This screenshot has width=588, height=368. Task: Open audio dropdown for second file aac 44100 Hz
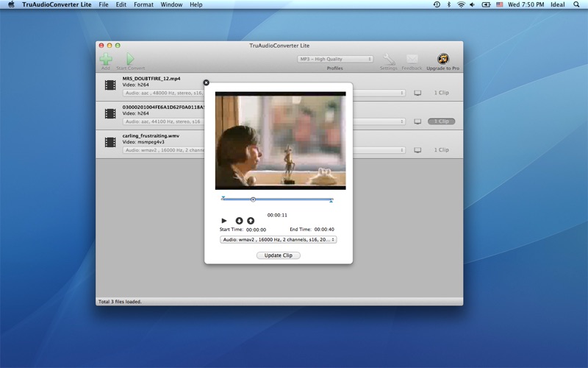[x=264, y=121]
